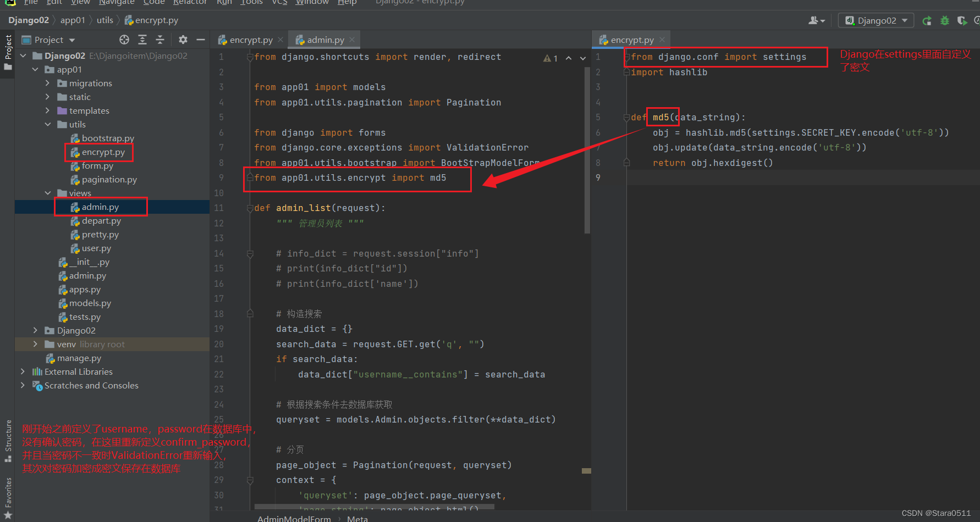Viewport: 980px width, 522px height.
Task: Jump to next highlighted error arrow
Action: click(x=583, y=58)
